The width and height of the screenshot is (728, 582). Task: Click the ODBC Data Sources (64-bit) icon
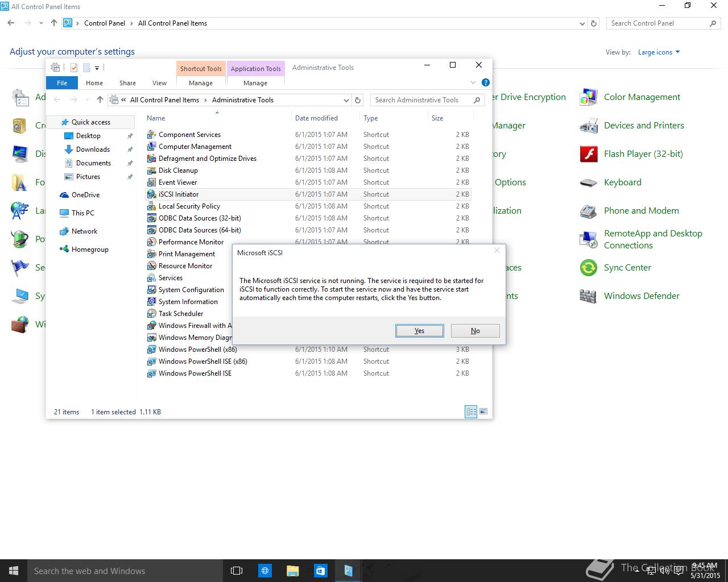click(151, 230)
